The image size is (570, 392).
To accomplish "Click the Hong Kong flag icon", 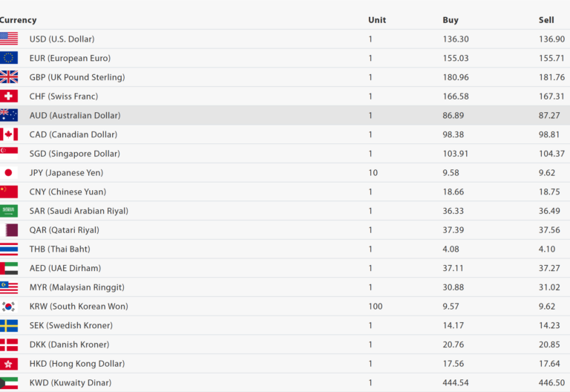I will click(x=9, y=364).
